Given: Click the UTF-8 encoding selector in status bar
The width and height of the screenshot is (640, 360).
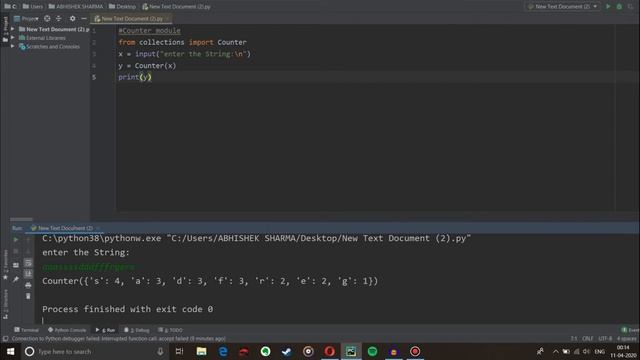Looking at the screenshot, I should tap(605, 339).
